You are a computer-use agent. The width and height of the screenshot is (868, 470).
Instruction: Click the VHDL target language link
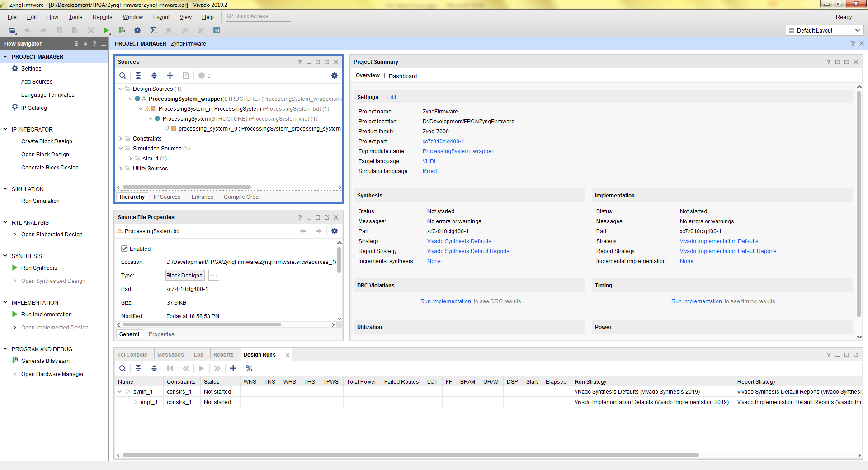[430, 161]
